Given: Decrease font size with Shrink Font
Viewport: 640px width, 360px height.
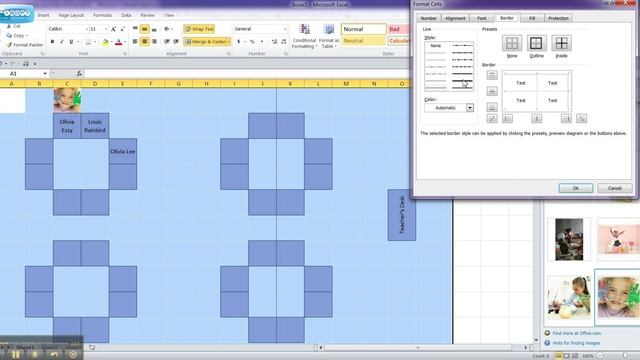Looking at the screenshot, I should pyautogui.click(x=122, y=29).
